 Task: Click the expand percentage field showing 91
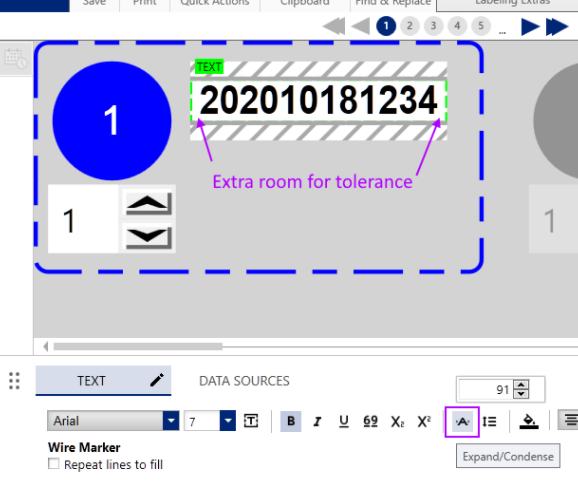486,390
